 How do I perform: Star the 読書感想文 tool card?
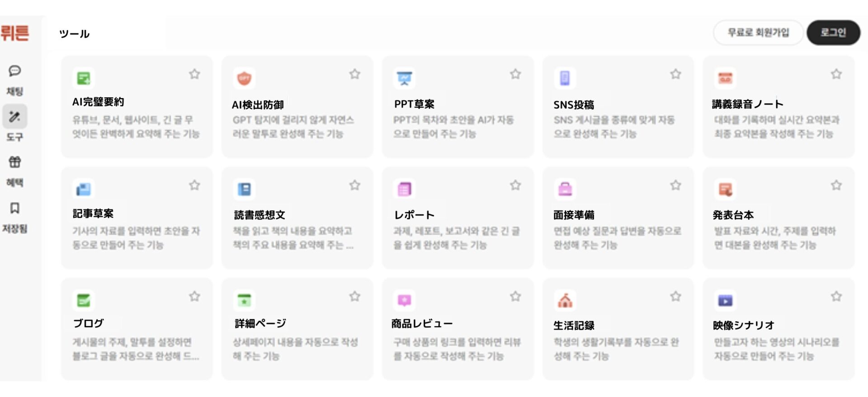point(355,185)
